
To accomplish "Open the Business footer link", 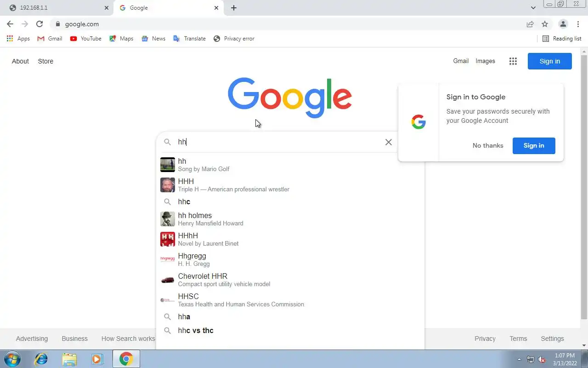I will coord(74,339).
